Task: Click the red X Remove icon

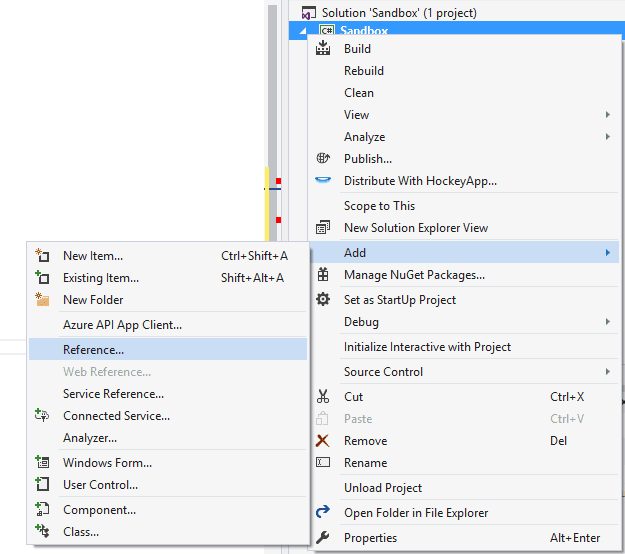Action: click(x=323, y=441)
